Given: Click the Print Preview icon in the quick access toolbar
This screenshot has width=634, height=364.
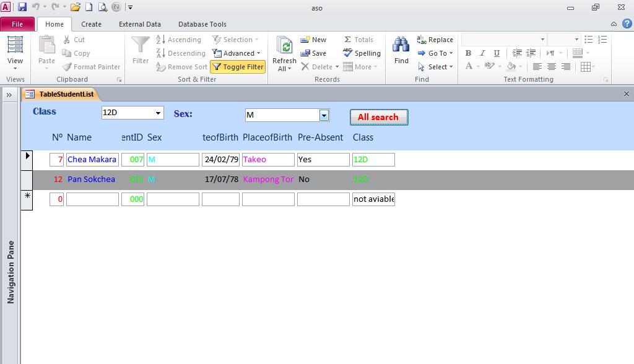Looking at the screenshot, I should coord(103,7).
